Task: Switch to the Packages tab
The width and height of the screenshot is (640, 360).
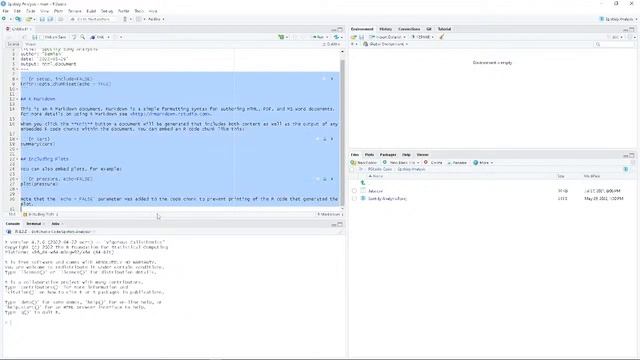Action: point(388,155)
